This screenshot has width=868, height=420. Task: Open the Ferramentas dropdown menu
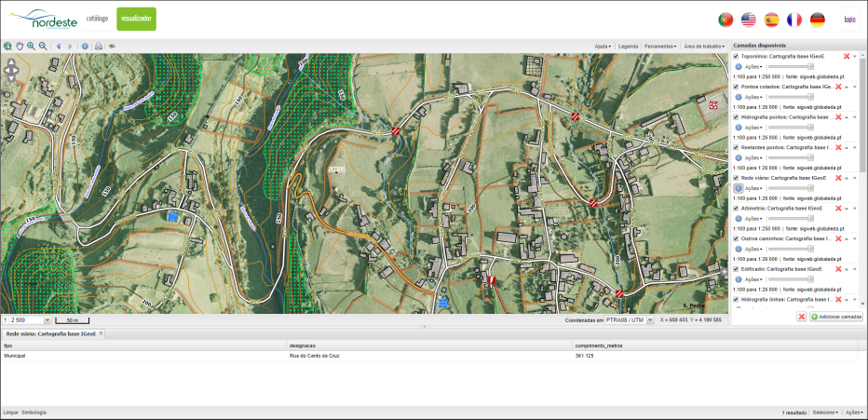(x=659, y=46)
